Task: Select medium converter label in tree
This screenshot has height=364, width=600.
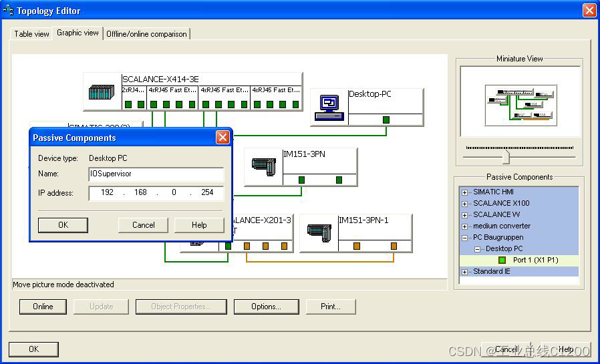Action: coord(502,226)
